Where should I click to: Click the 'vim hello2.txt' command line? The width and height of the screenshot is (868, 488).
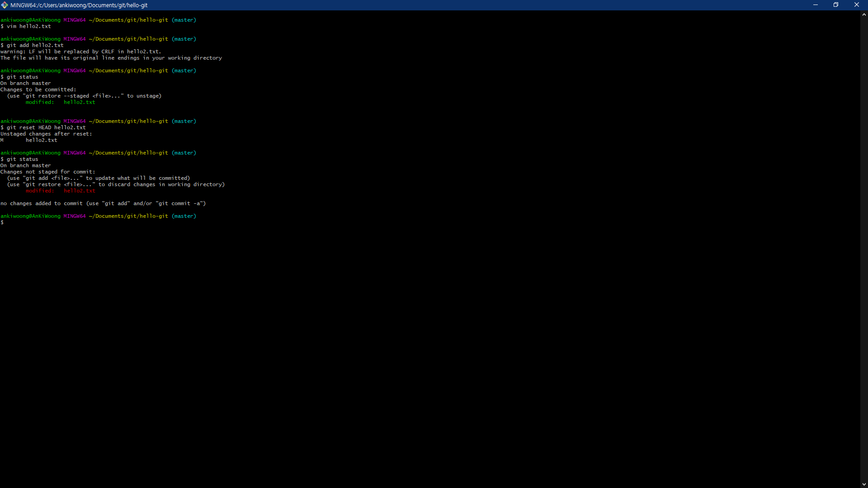pyautogui.click(x=28, y=27)
